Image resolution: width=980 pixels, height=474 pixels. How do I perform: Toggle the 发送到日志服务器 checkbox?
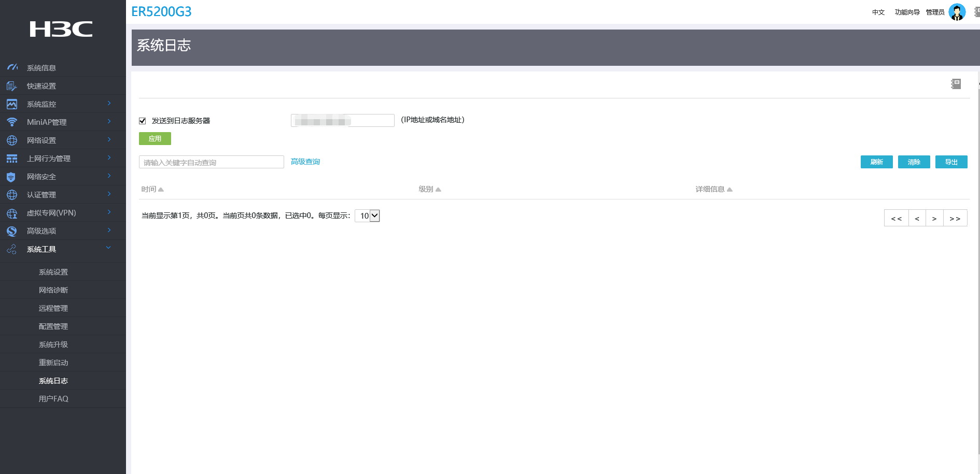(143, 121)
